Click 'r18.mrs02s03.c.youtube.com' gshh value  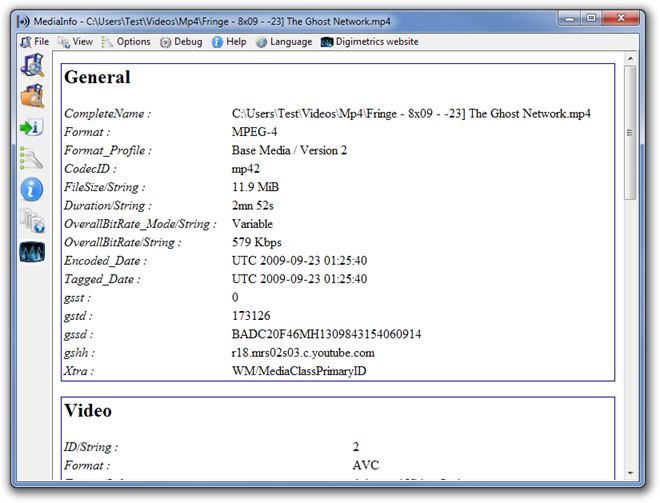pyautogui.click(x=303, y=353)
